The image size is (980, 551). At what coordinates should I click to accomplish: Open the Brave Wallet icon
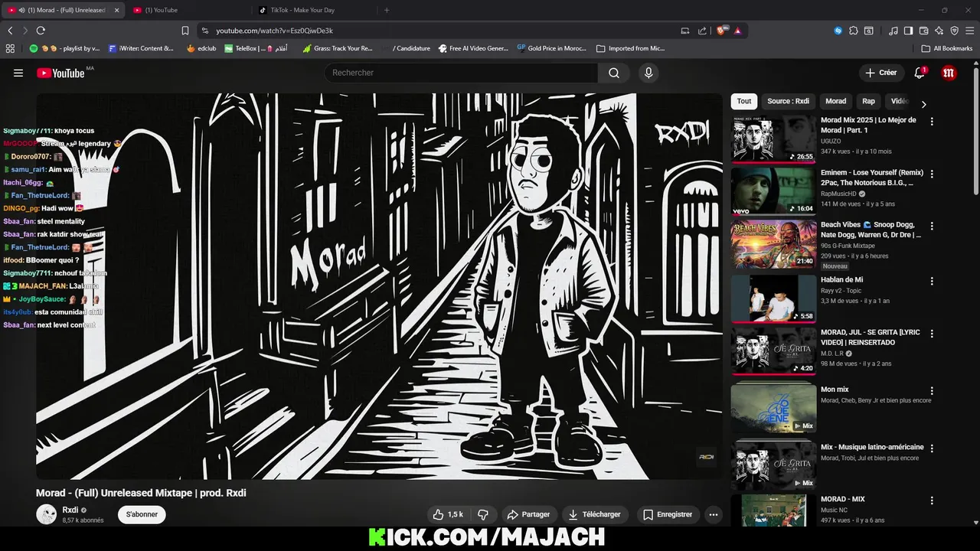click(x=924, y=31)
